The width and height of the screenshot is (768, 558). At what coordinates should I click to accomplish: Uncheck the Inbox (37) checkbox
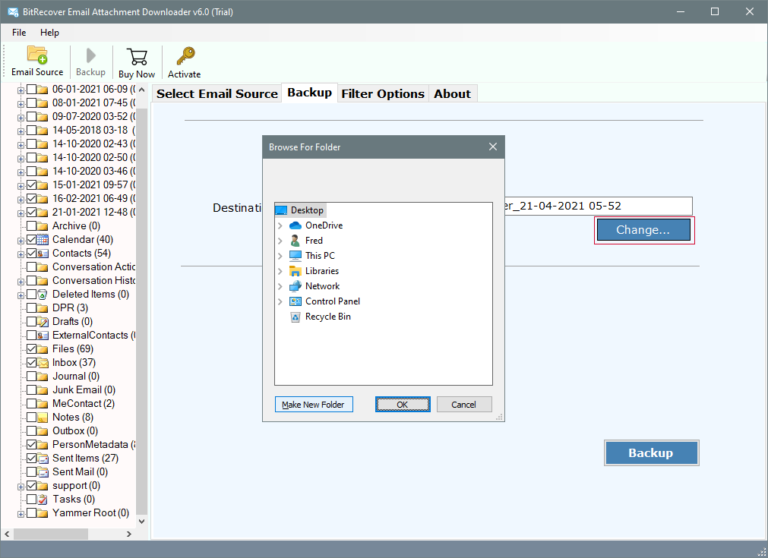(31, 363)
